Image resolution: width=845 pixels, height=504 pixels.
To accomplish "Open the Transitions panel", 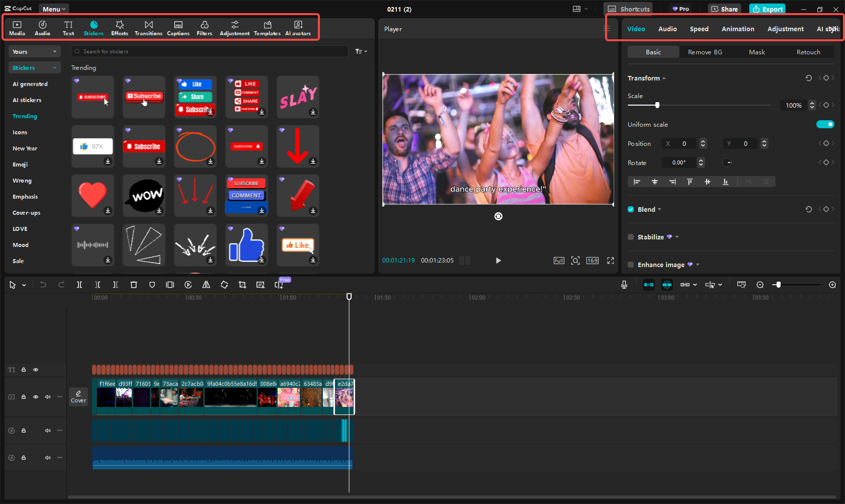I will pos(148,28).
